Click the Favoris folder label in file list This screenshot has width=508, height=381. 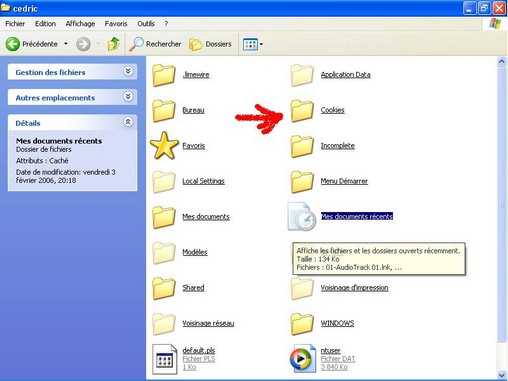(194, 146)
